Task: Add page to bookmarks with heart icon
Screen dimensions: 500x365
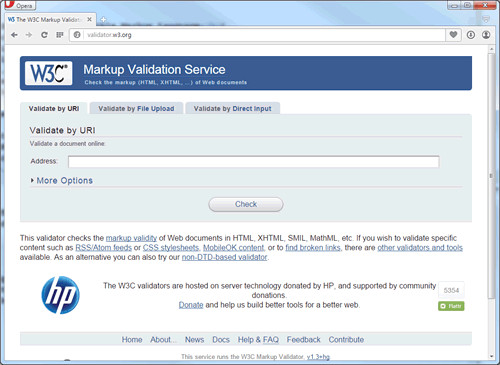Action: (x=453, y=34)
